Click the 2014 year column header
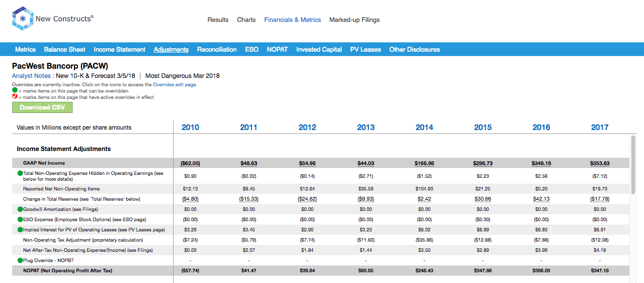 424,127
